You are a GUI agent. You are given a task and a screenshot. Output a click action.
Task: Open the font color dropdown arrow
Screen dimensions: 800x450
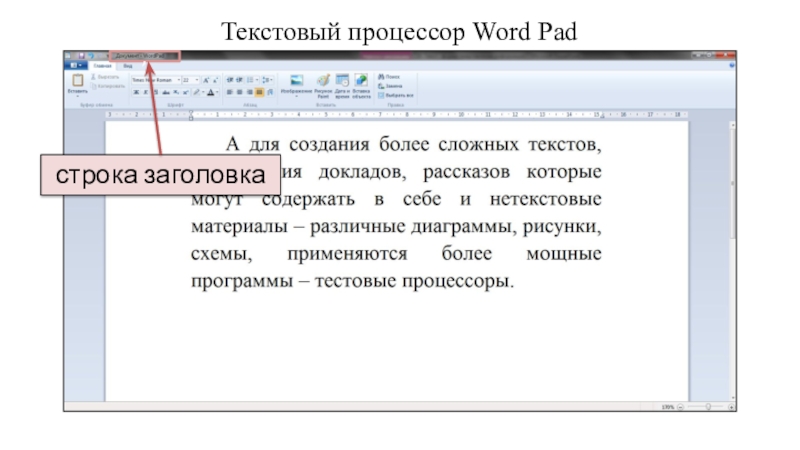(217, 92)
